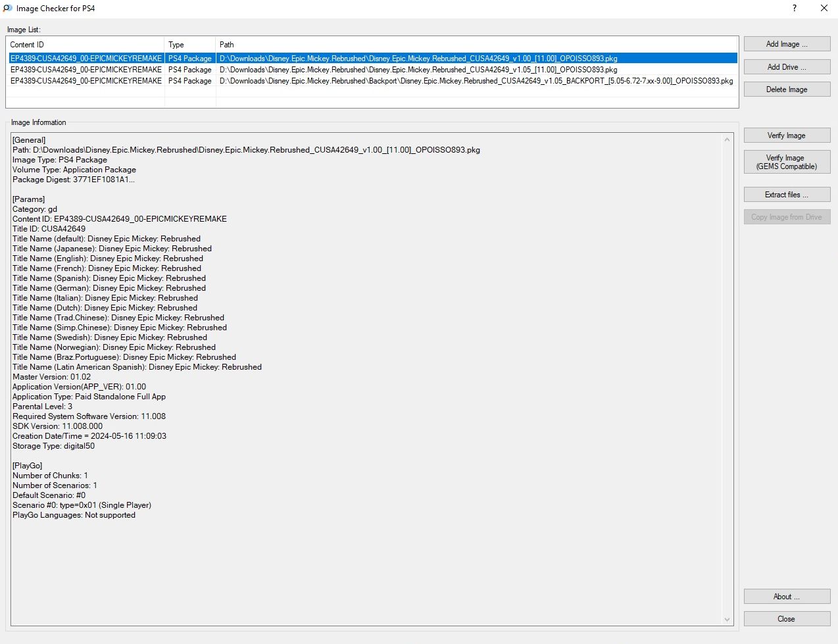Screen dimensions: 838x644
Task: Select Content ID cell of the BACKPORT row
Action: click(86, 81)
